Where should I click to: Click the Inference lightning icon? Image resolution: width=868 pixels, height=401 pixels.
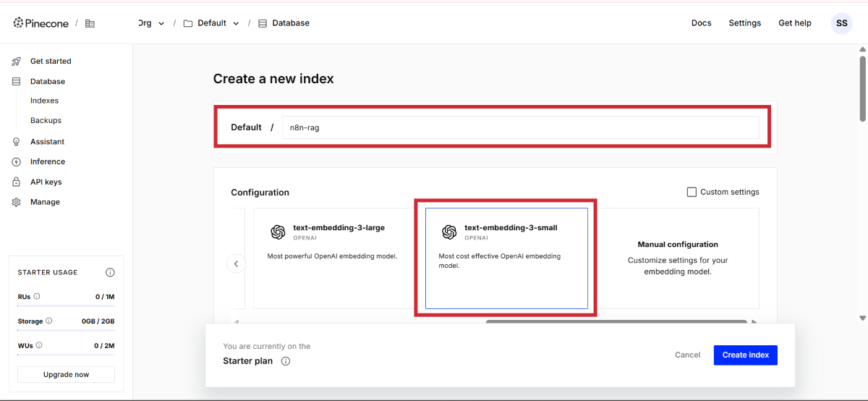(x=16, y=162)
